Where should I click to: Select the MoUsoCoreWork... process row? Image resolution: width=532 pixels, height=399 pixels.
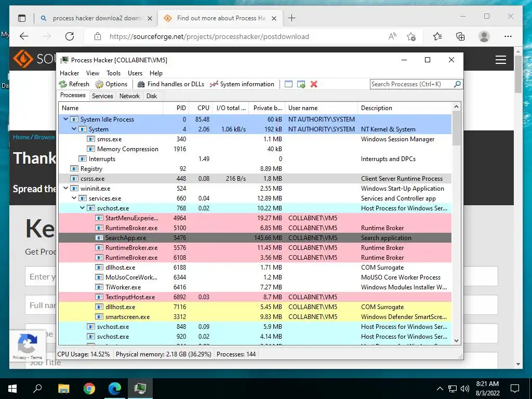pos(255,277)
